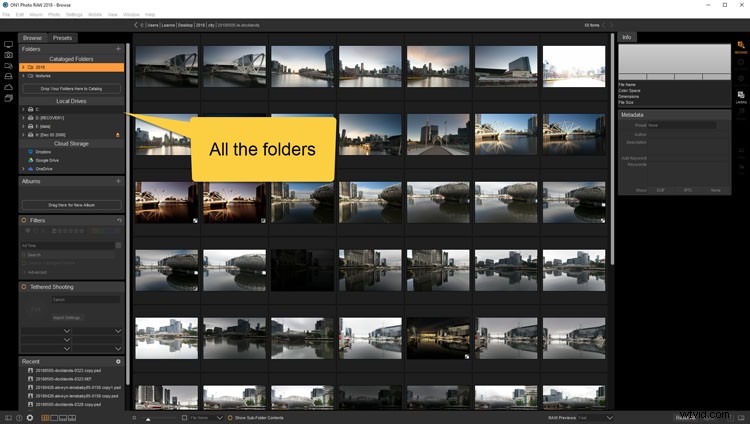Viewport: 750px width, 424px height.
Task: Expand Advanced filter options
Action: pyautogui.click(x=24, y=272)
